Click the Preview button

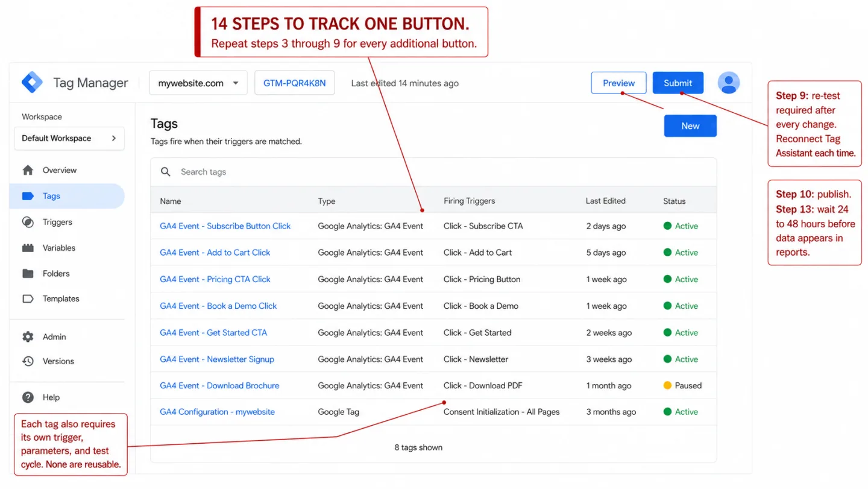[618, 83]
